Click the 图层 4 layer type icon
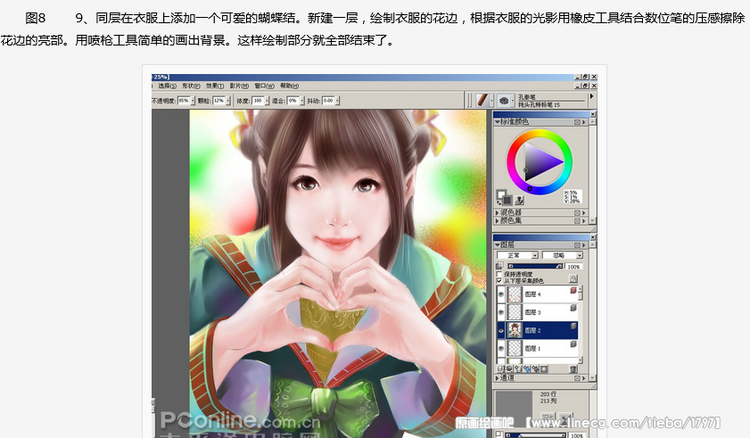 573,291
